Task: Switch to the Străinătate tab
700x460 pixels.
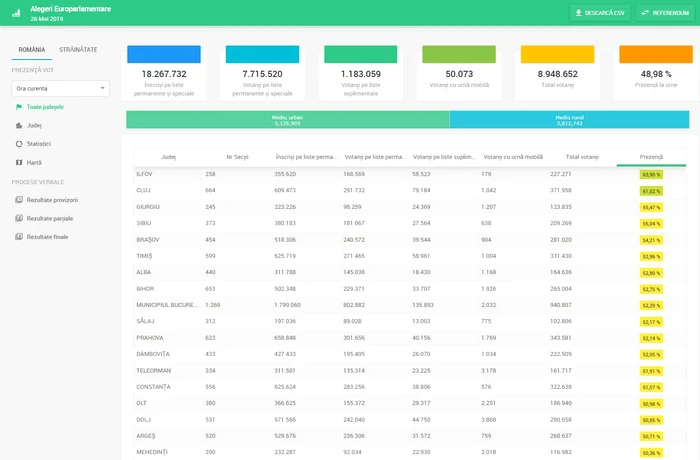Action: click(78, 49)
